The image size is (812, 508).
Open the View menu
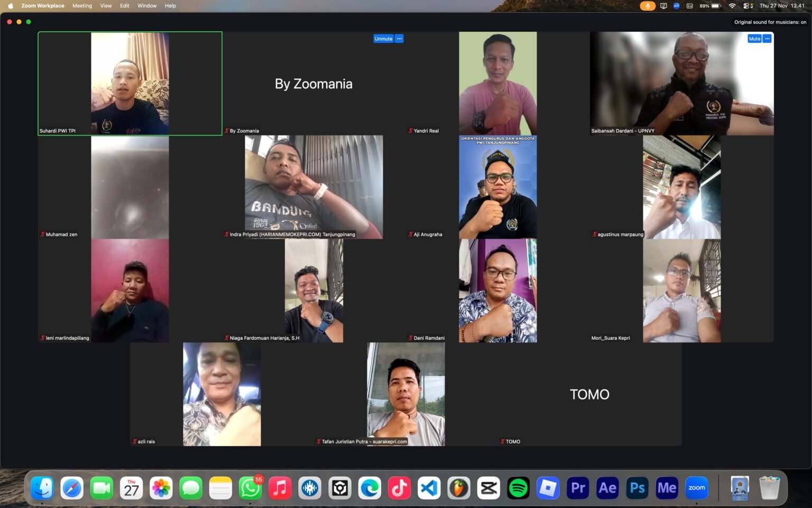click(x=106, y=6)
